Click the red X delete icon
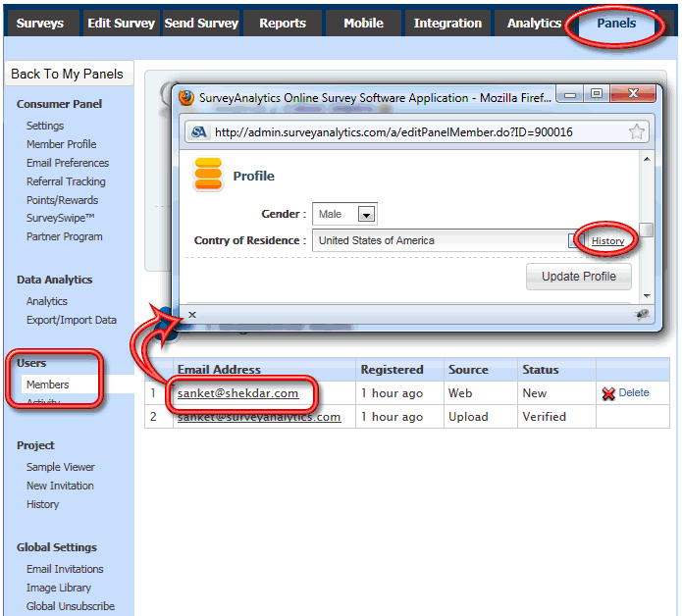 click(x=608, y=394)
